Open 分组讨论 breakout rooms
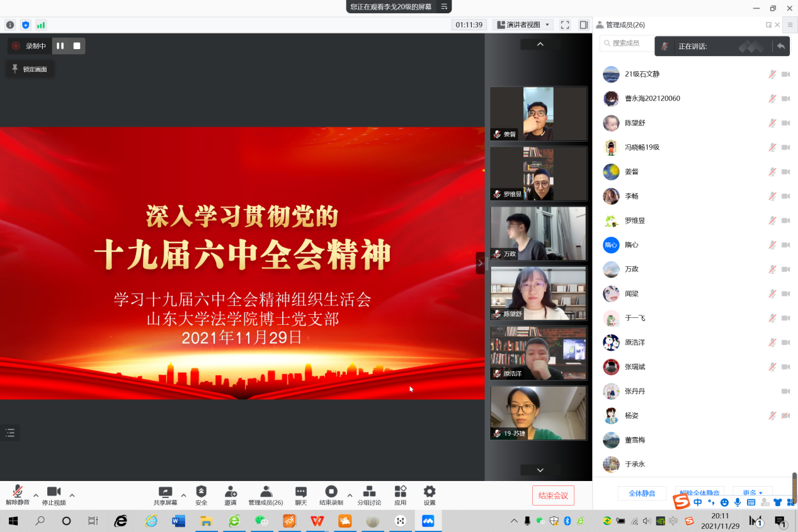 (x=369, y=495)
